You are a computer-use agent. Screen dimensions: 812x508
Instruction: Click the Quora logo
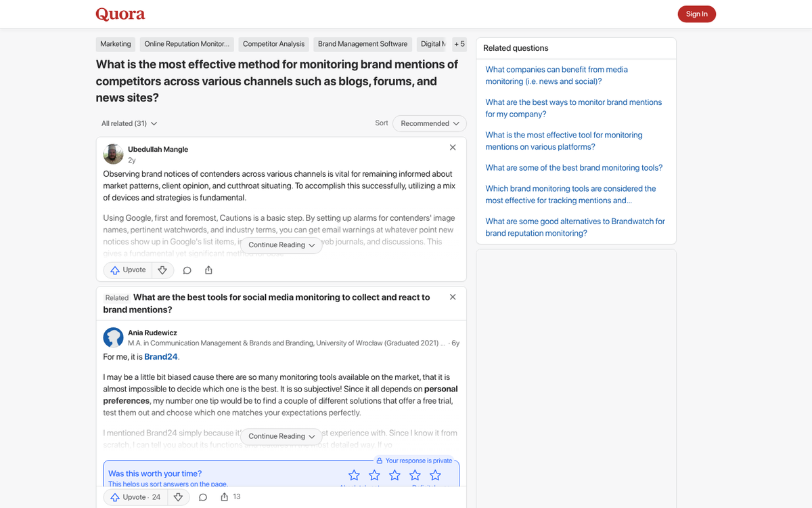[x=120, y=14]
